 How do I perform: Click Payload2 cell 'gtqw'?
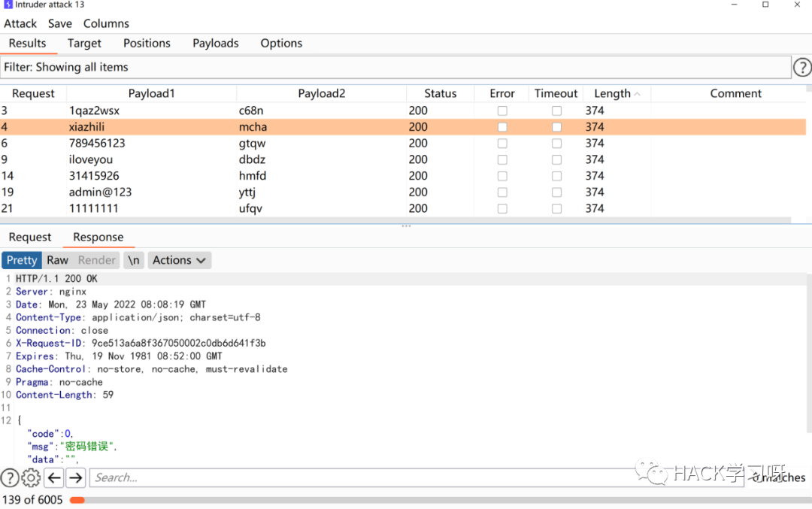point(252,144)
